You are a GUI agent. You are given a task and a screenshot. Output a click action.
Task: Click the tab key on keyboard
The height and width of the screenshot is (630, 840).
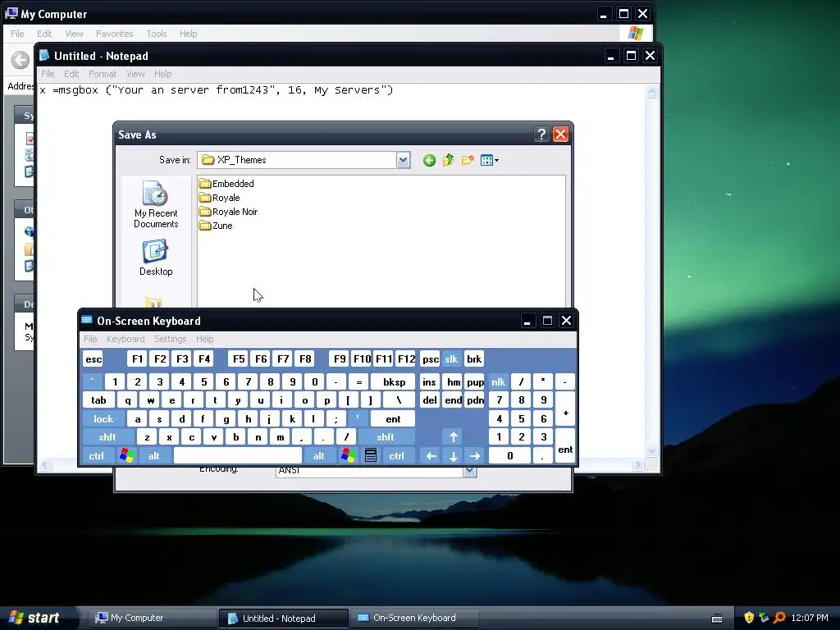(x=98, y=400)
